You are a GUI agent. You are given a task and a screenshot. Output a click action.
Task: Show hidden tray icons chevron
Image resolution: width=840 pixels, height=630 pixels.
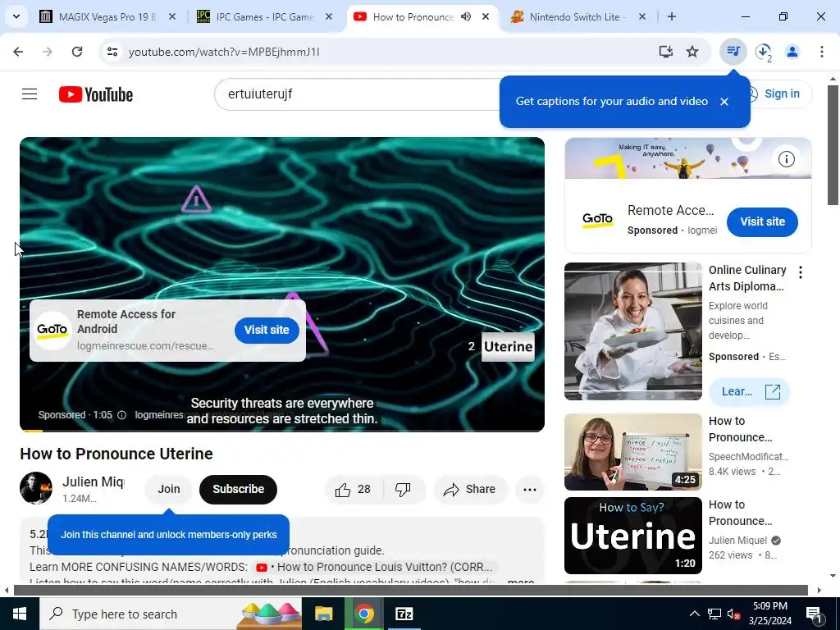[694, 614]
